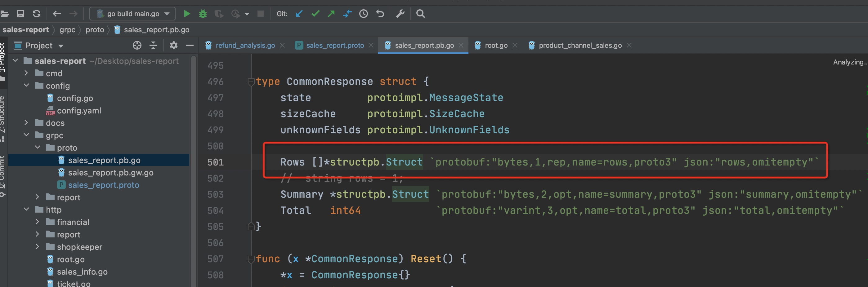The width and height of the screenshot is (868, 287).
Task: Navigate back with the left arrow
Action: [x=56, y=14]
